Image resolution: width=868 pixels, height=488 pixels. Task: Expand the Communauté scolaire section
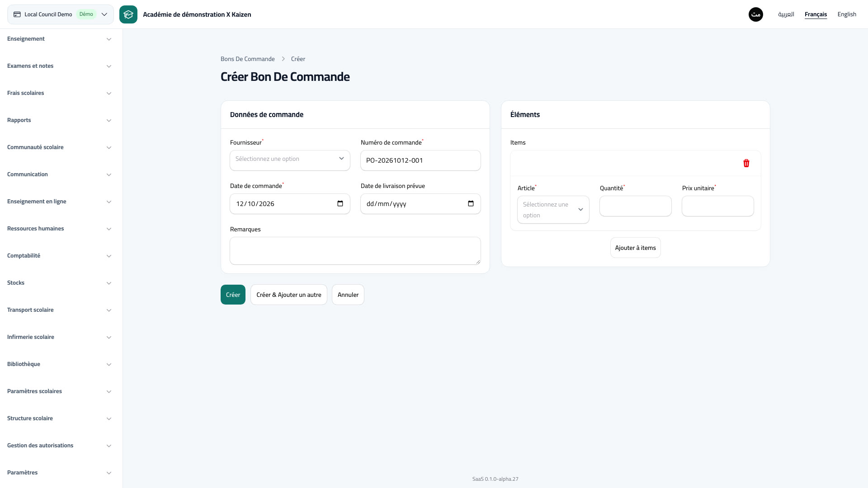(x=60, y=147)
